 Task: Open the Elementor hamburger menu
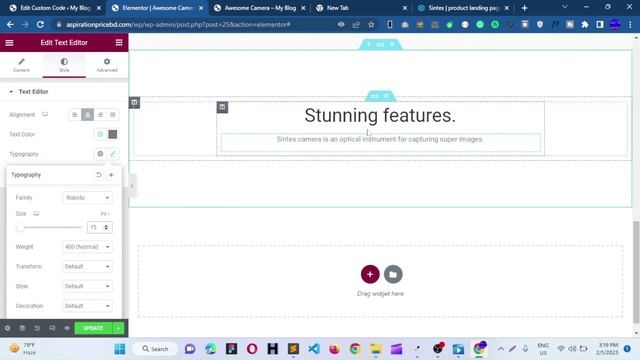pyautogui.click(x=9, y=42)
